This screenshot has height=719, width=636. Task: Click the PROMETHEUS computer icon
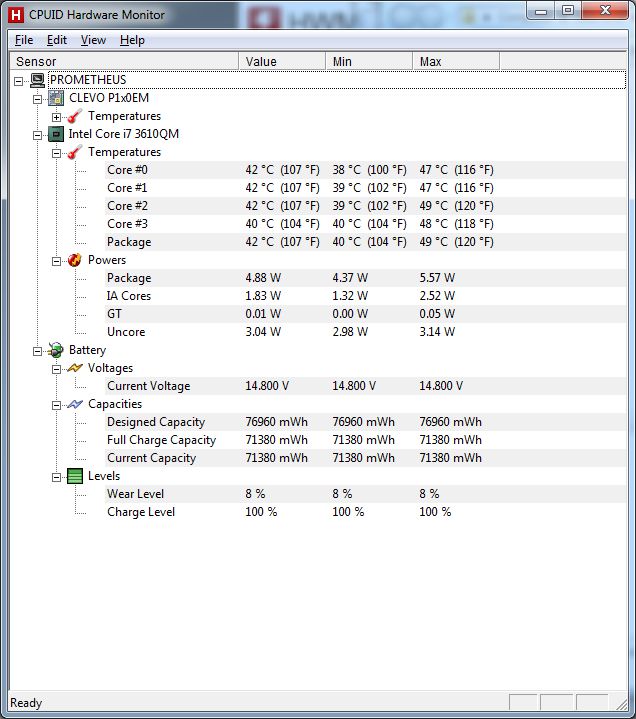pyautogui.click(x=38, y=80)
